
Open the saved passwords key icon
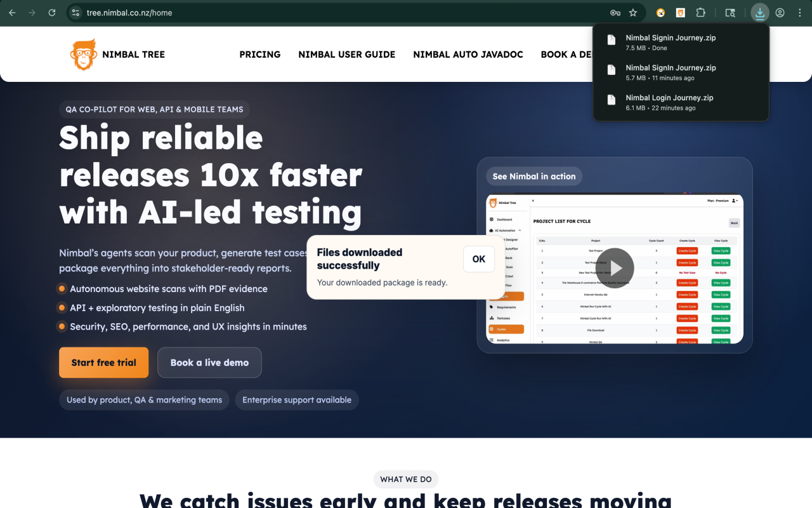615,13
